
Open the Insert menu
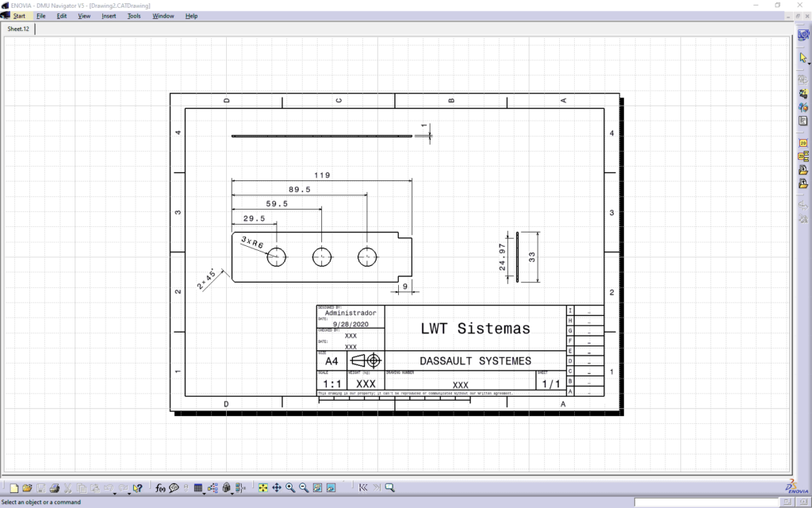[109, 15]
